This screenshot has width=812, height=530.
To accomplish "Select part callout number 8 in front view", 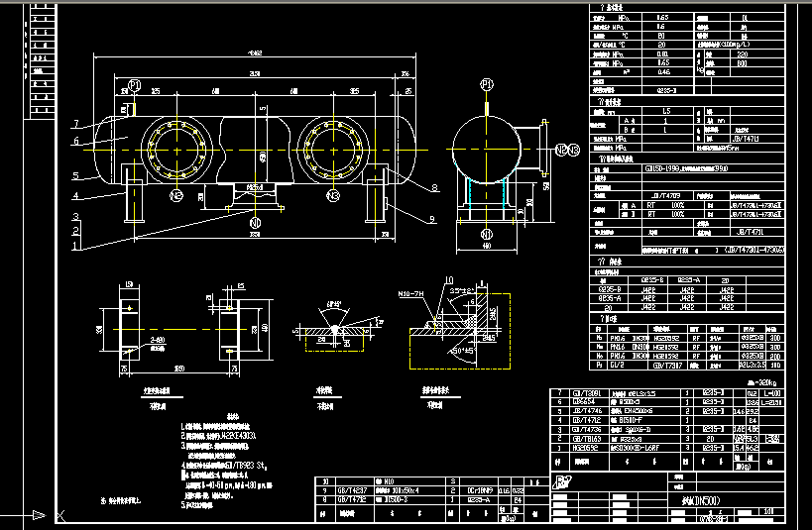I will tap(434, 188).
